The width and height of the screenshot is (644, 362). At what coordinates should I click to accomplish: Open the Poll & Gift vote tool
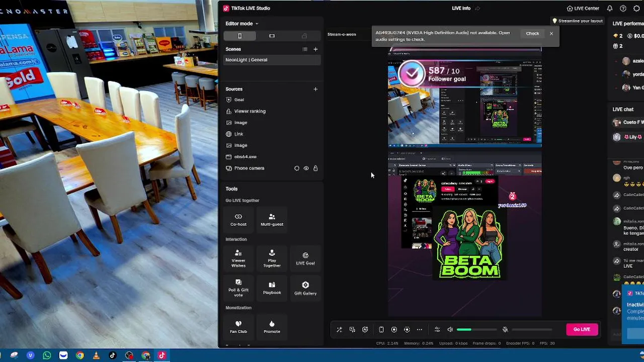point(238,288)
